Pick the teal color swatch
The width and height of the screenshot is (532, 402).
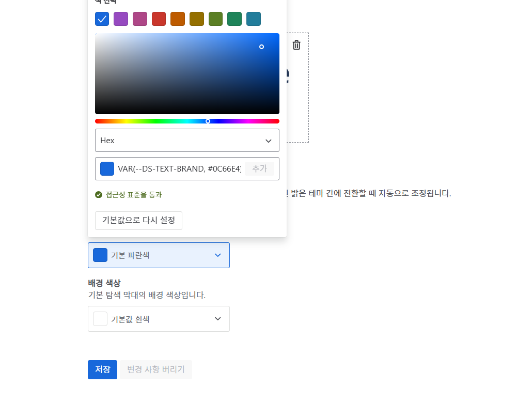[x=254, y=19]
